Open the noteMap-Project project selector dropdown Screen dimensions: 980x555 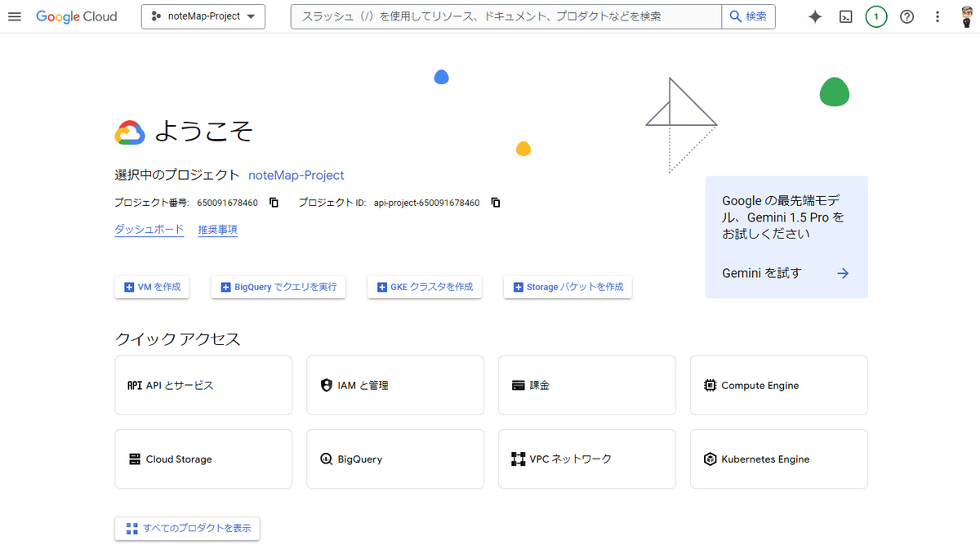203,16
